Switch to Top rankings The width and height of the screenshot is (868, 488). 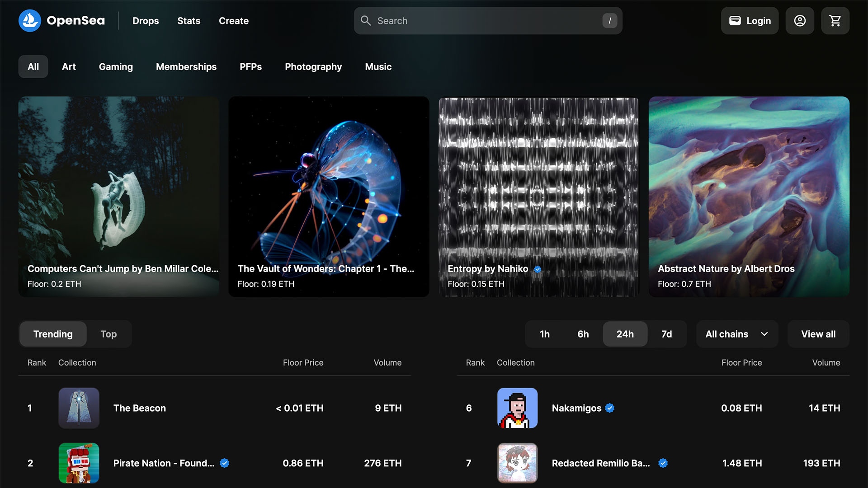pyautogui.click(x=108, y=334)
